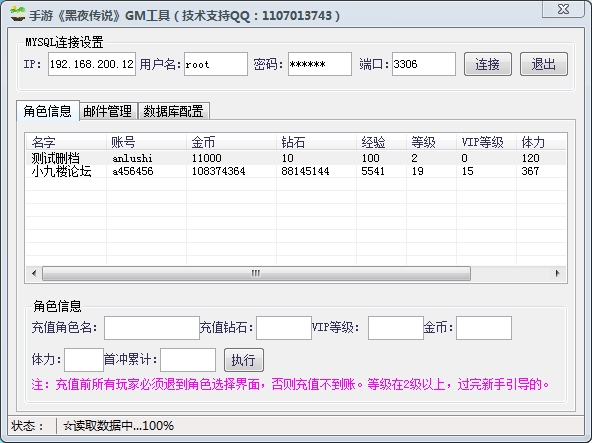The width and height of the screenshot is (592, 443).
Task: Click the IP address input field
Action: pyautogui.click(x=92, y=64)
